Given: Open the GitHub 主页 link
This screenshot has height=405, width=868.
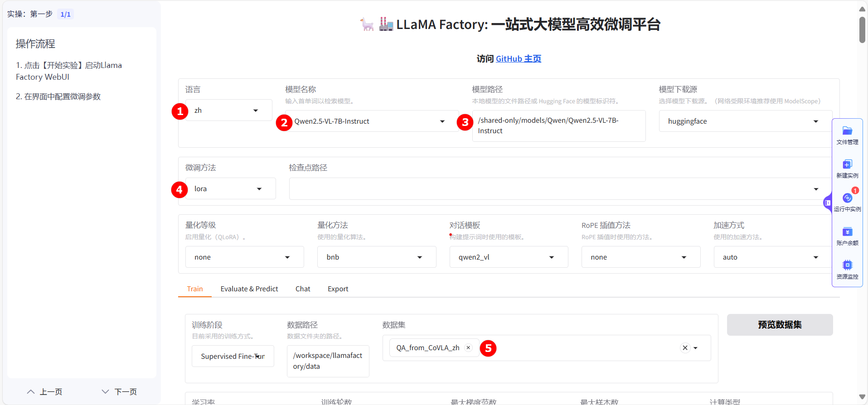Looking at the screenshot, I should (518, 59).
